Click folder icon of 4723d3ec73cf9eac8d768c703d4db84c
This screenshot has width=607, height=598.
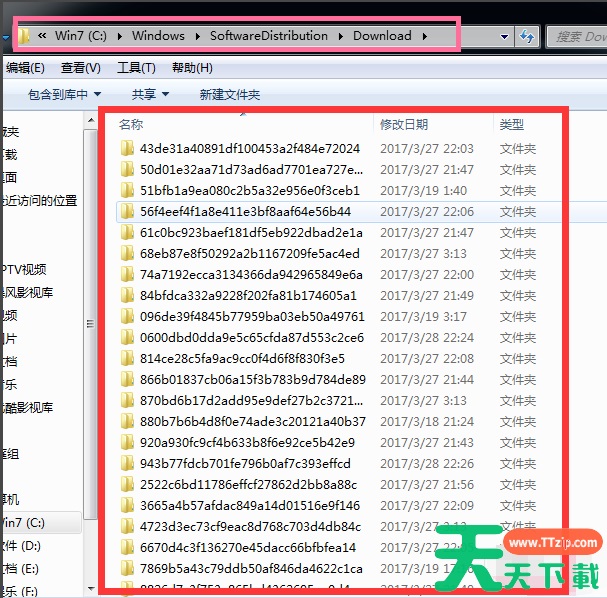127,526
